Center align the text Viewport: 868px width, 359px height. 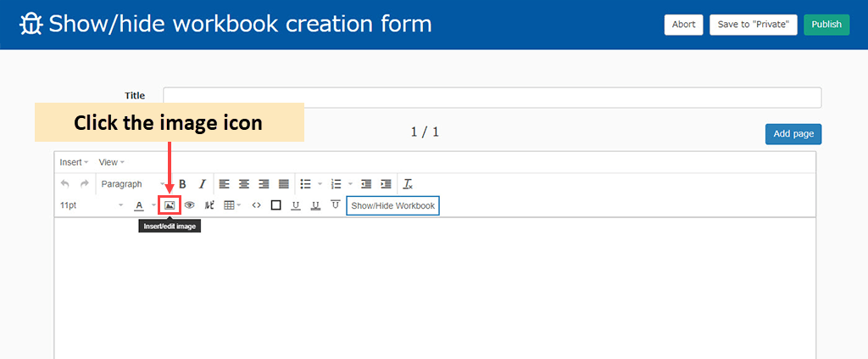coord(244,184)
